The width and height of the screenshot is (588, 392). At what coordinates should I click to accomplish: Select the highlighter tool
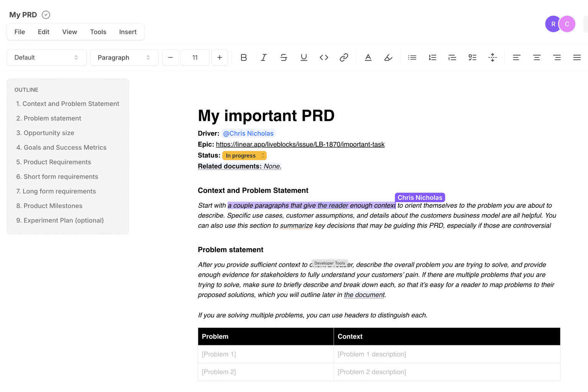[x=388, y=57]
